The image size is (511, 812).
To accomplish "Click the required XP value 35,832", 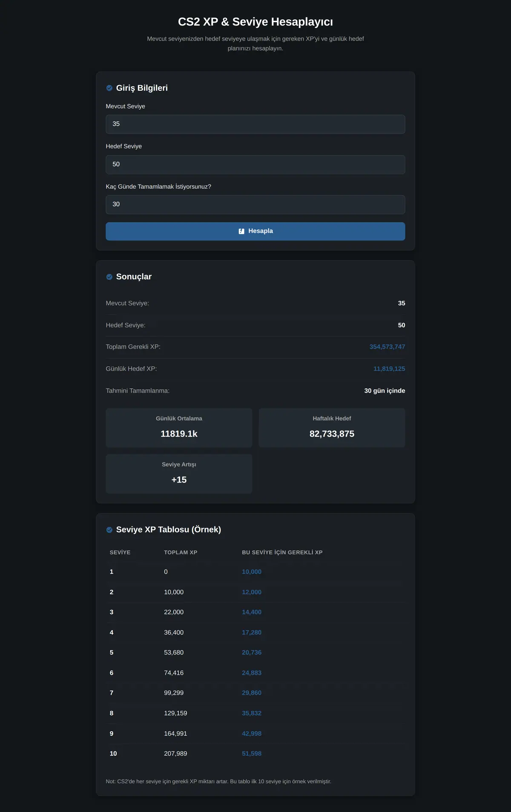I will coord(252,714).
